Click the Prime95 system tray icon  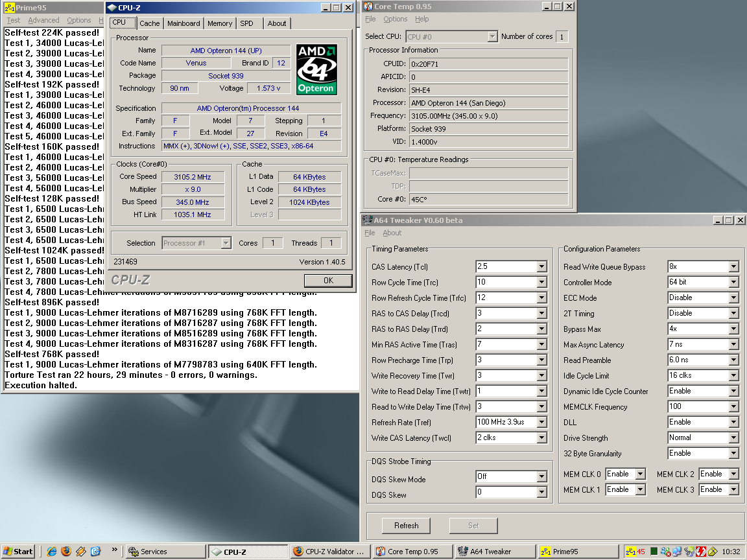(630, 552)
